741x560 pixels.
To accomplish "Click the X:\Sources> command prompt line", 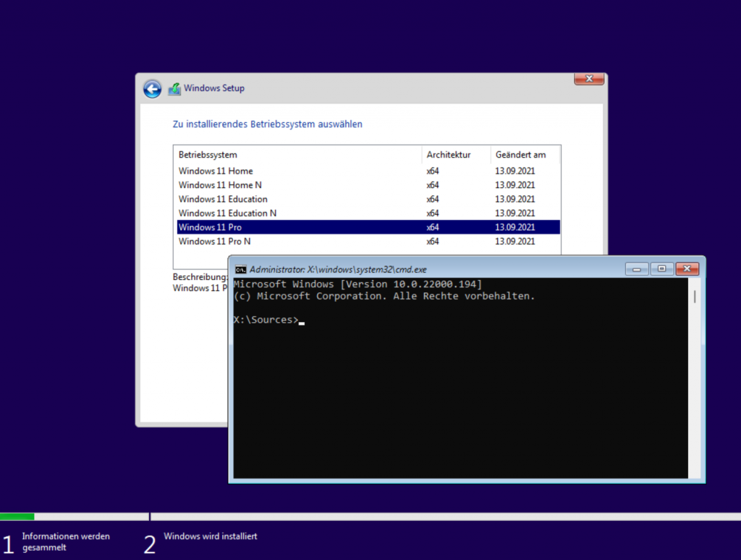I will pos(269,320).
